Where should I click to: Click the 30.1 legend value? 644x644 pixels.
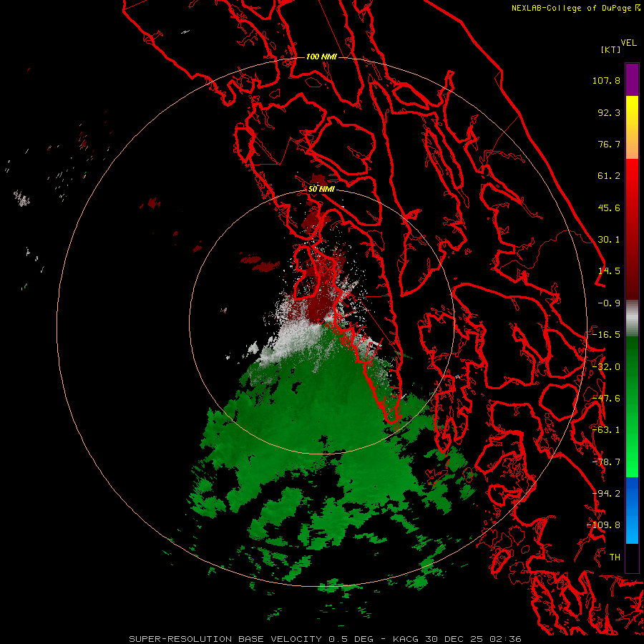coord(609,240)
